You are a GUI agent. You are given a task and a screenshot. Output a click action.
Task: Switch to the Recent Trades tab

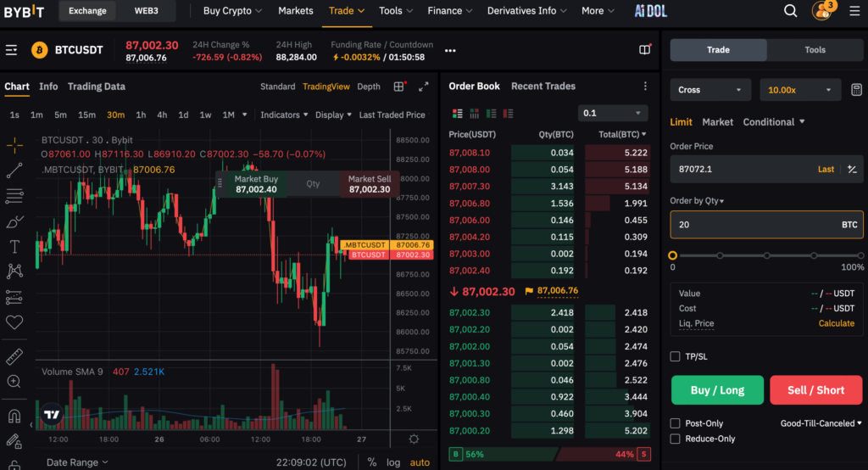coord(543,86)
